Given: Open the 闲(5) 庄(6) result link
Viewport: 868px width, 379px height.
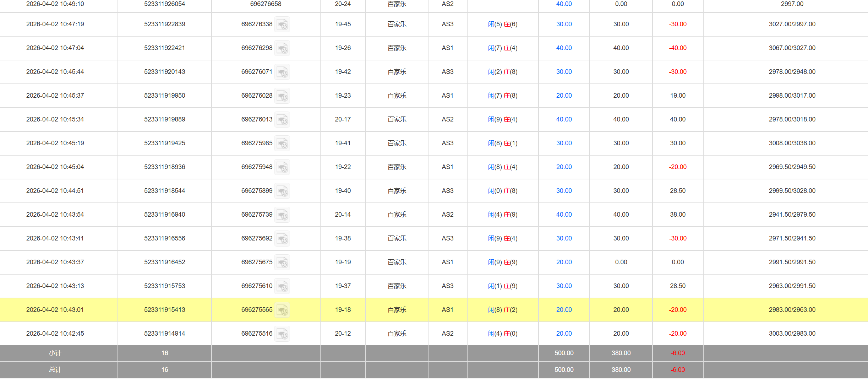Looking at the screenshot, I should pos(502,24).
